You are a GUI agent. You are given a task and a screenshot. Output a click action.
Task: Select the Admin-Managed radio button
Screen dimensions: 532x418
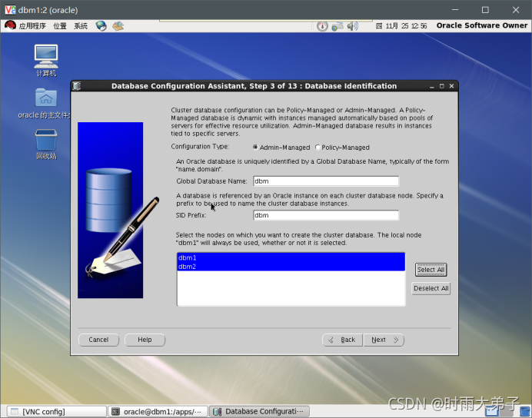click(x=255, y=147)
